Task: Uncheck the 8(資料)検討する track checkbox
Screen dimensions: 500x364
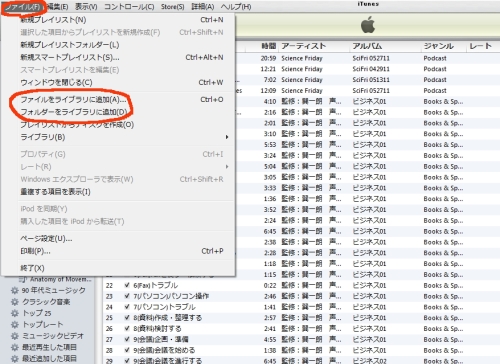Action: [127, 329]
